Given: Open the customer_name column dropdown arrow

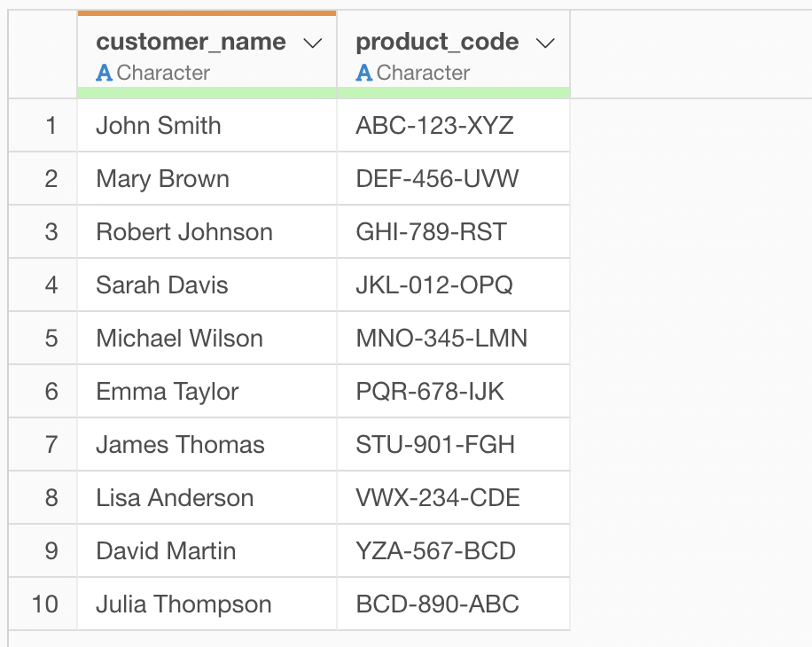Looking at the screenshot, I should coord(312,43).
